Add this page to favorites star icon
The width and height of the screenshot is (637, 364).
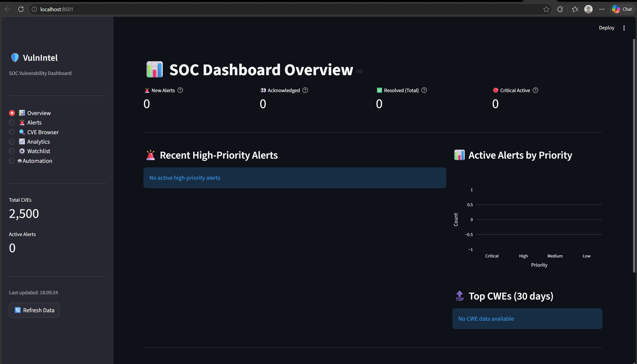[546, 9]
